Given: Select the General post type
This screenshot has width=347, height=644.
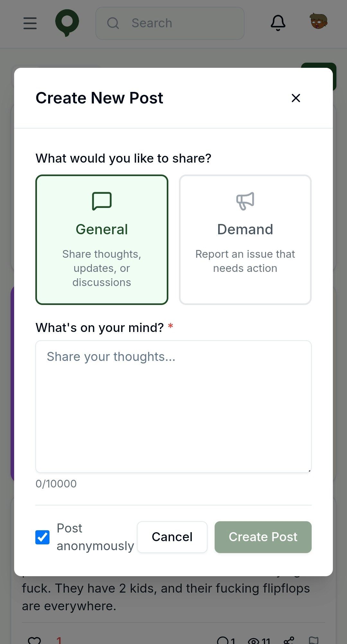Looking at the screenshot, I should point(102,239).
